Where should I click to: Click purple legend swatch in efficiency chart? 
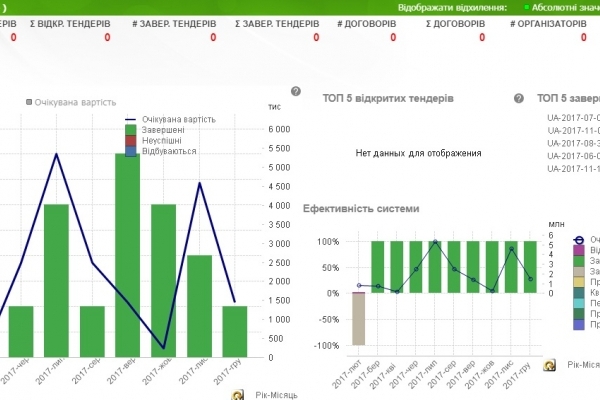tap(581, 250)
